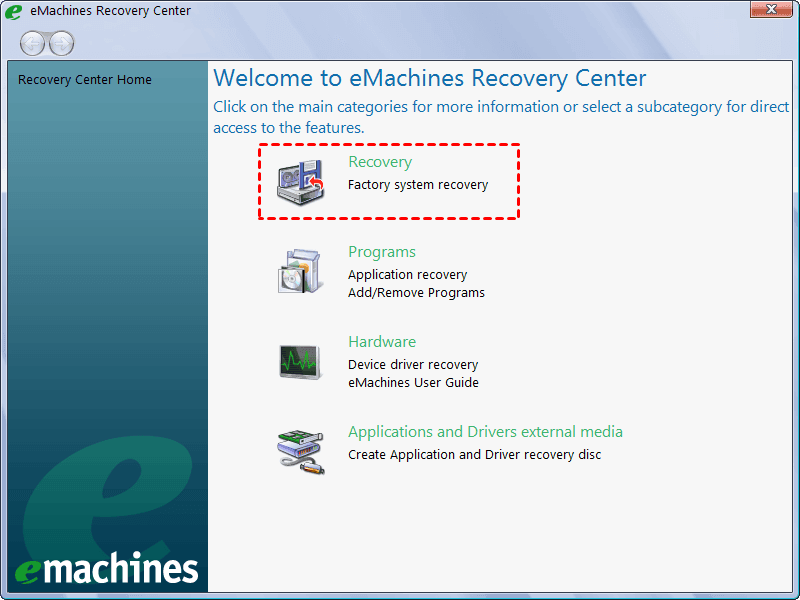Open Add/Remove Programs
Screen dimensions: 800x600
tap(416, 293)
